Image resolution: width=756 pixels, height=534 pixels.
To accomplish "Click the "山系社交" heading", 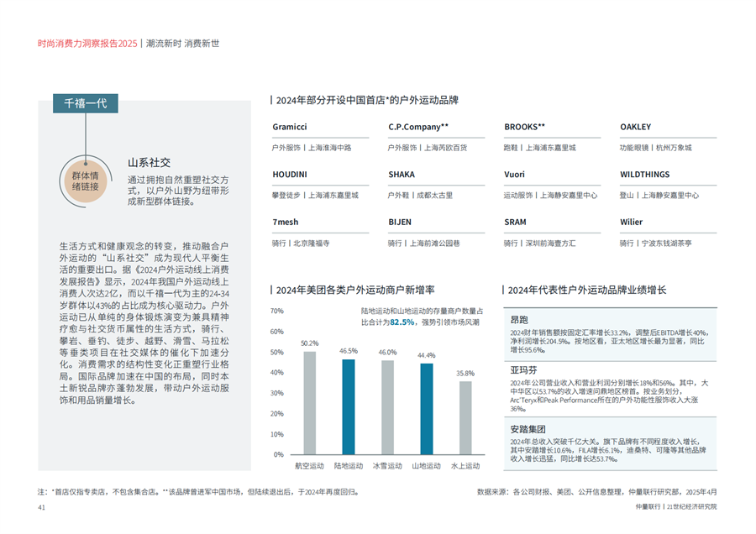I will [x=149, y=163].
